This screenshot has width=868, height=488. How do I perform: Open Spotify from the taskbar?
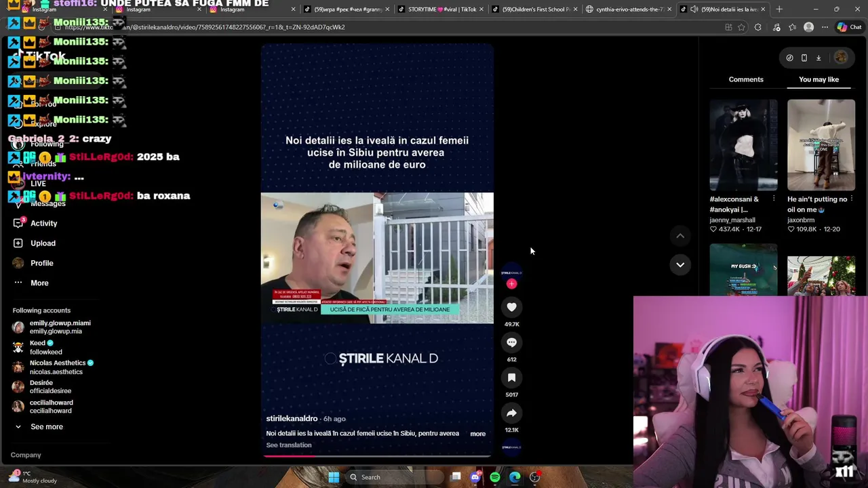pos(495,477)
